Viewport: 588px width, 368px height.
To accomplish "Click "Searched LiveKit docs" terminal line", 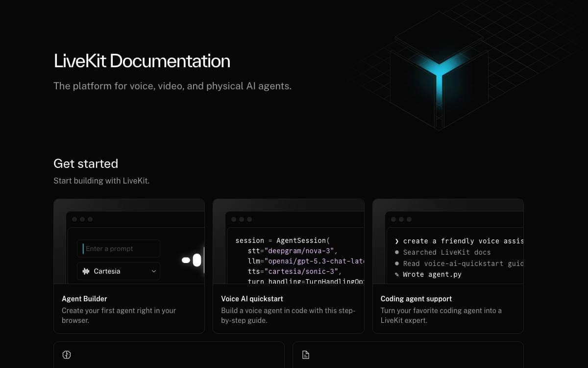I will point(442,252).
